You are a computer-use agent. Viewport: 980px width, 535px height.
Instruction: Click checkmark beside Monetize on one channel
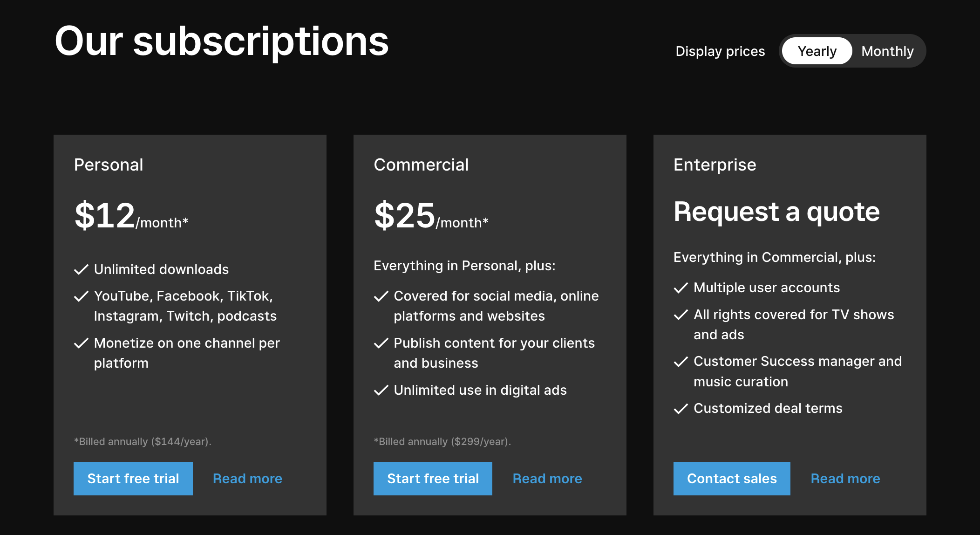[x=82, y=343]
